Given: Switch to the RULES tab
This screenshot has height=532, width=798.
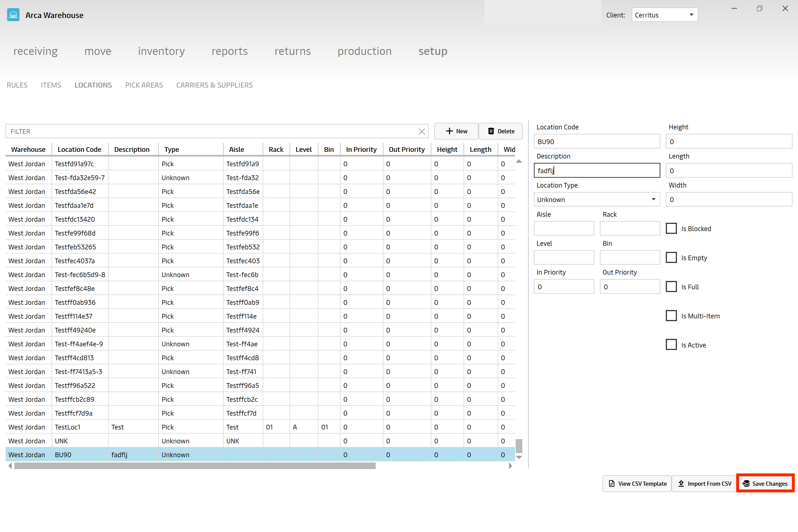Looking at the screenshot, I should click(x=17, y=85).
